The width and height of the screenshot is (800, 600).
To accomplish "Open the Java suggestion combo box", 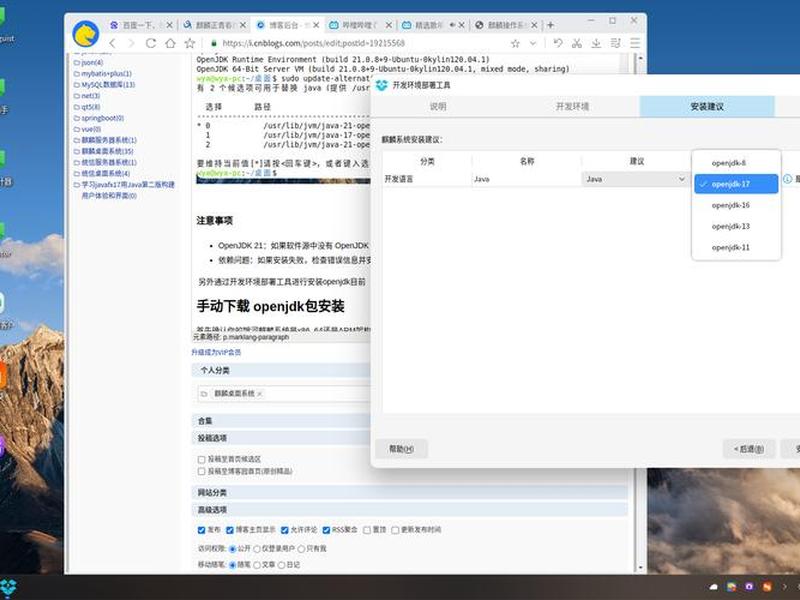I will click(635, 179).
